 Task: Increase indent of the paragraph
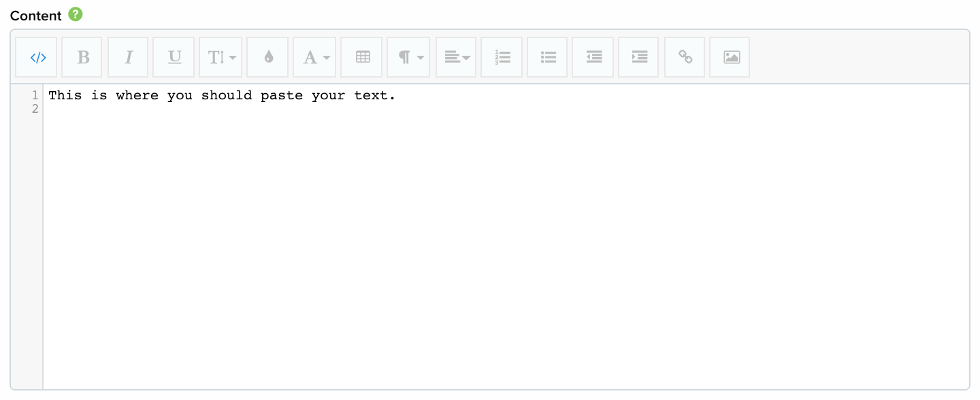coord(639,57)
